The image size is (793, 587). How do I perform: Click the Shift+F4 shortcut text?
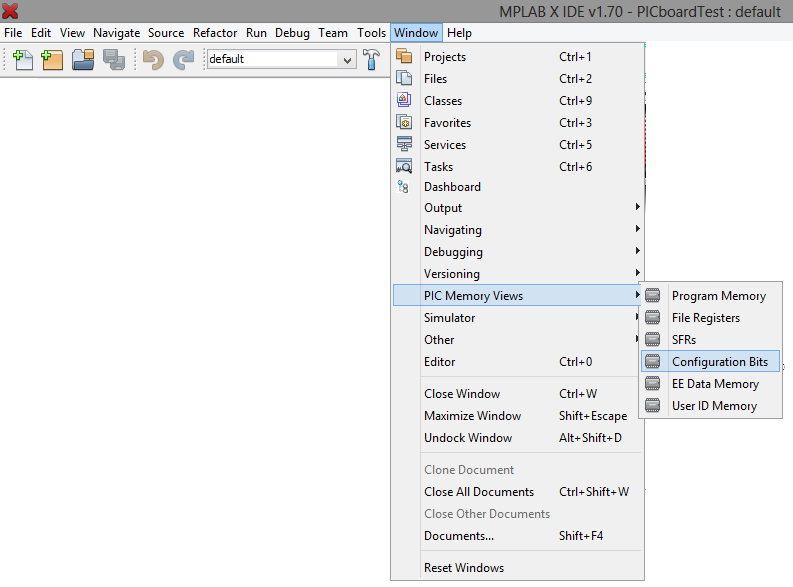pyautogui.click(x=581, y=535)
